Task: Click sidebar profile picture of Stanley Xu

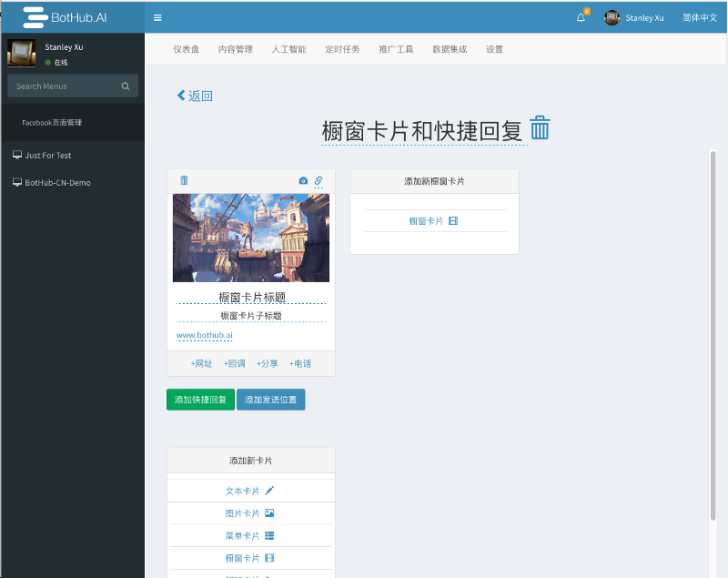Action: [x=21, y=54]
